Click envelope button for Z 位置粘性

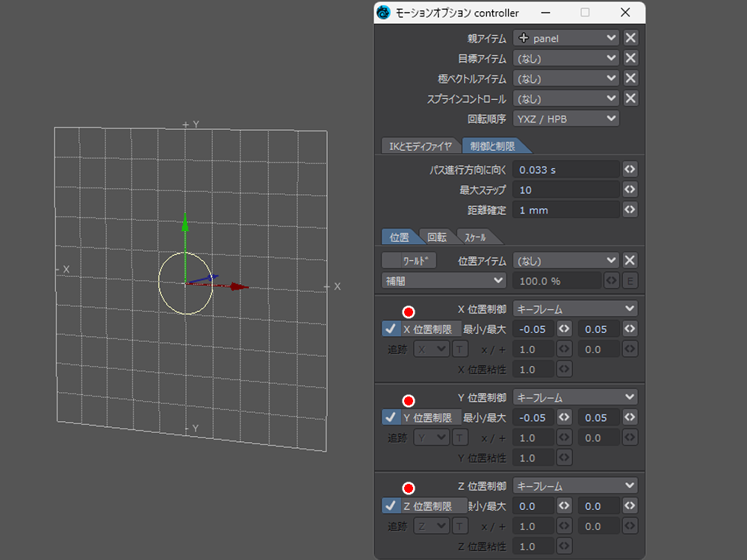(x=564, y=547)
